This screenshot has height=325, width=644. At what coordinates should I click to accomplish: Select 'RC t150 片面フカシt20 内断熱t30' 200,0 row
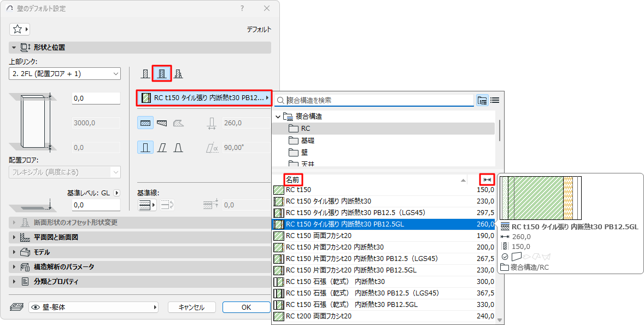[x=384, y=247]
